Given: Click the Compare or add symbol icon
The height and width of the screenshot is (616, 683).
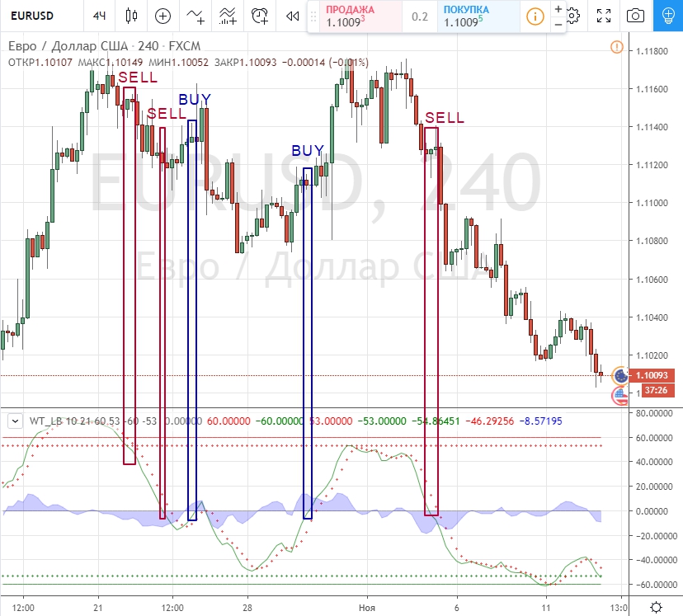Looking at the screenshot, I should 163,16.
